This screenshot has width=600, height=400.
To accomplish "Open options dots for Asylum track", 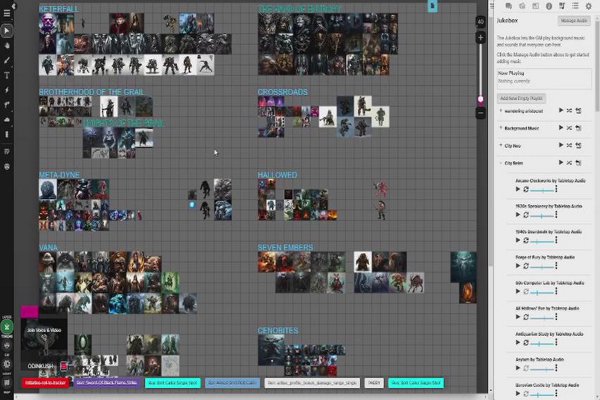I will 556,368.
